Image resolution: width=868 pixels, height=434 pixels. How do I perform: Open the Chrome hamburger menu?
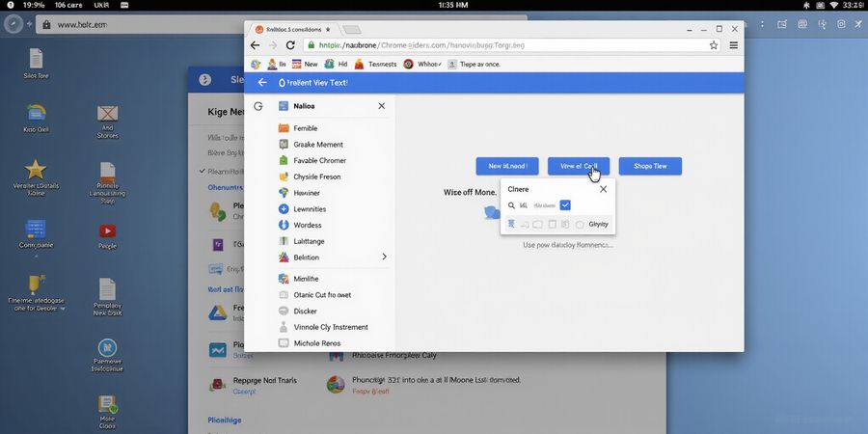734,45
